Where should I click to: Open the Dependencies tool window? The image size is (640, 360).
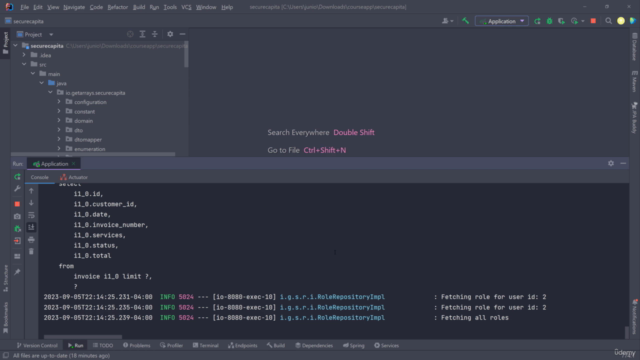point(314,345)
